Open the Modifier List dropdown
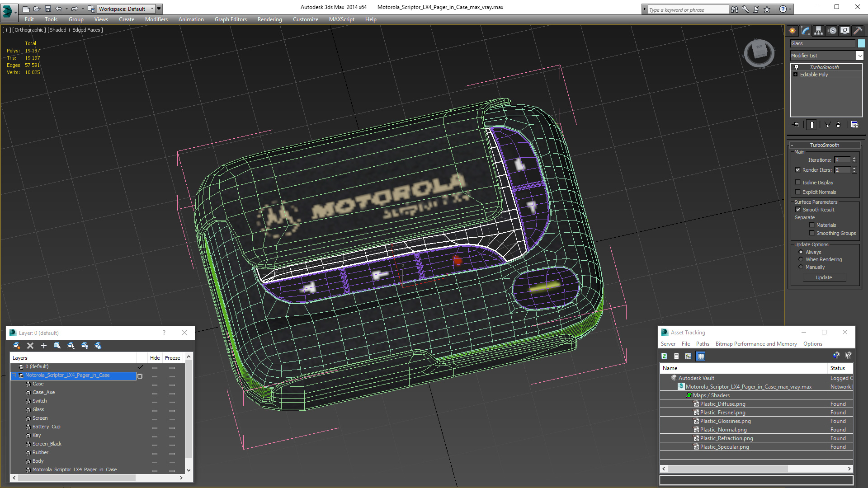This screenshot has height=488, width=868. coord(859,56)
